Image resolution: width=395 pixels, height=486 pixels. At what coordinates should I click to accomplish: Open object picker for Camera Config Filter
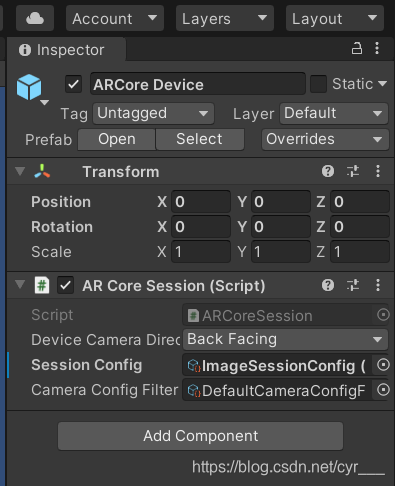pos(383,390)
